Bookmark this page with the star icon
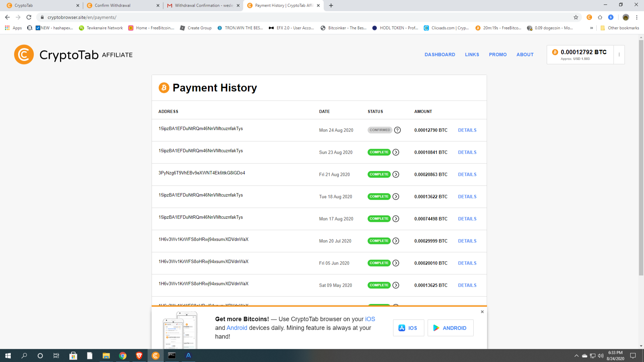644x362 pixels. coord(576,17)
